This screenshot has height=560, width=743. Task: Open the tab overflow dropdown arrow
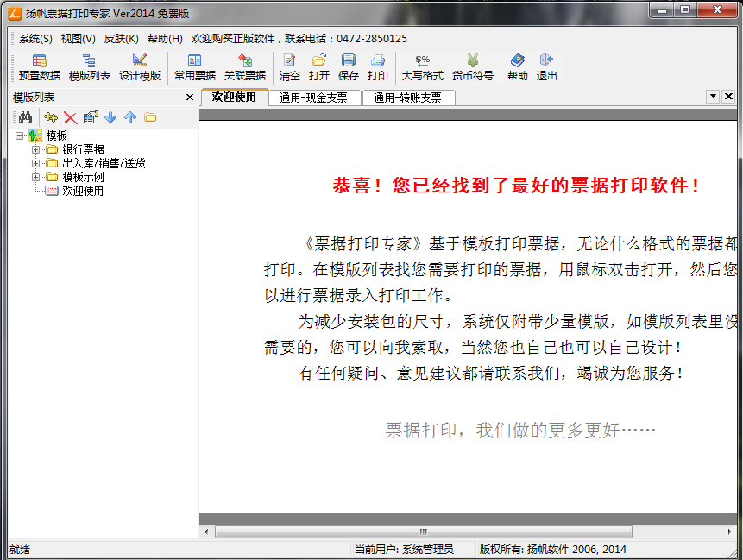(713, 97)
